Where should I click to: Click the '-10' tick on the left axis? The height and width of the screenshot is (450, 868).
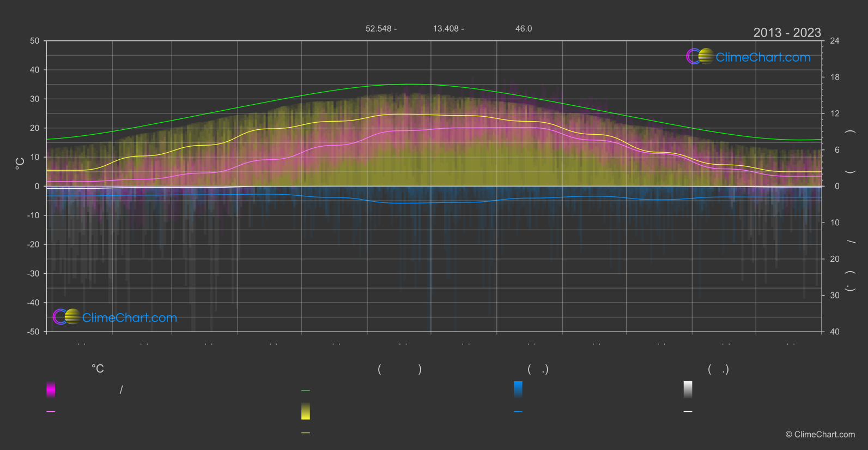(x=34, y=215)
